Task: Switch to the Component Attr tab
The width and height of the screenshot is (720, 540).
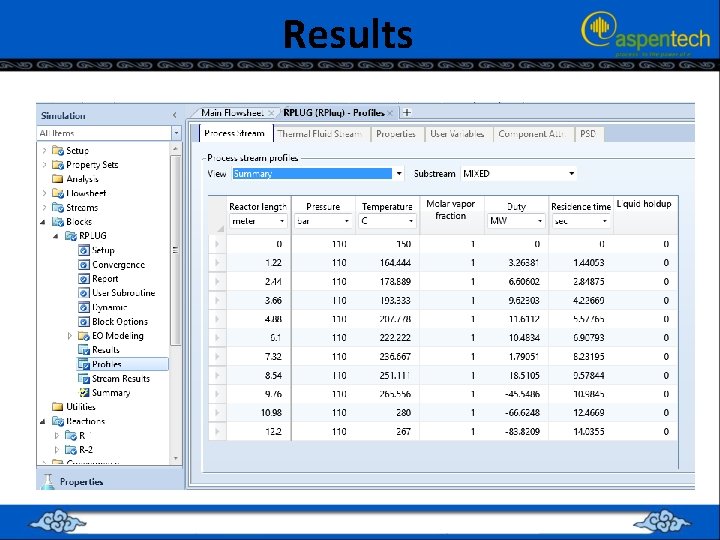Action: point(532,134)
